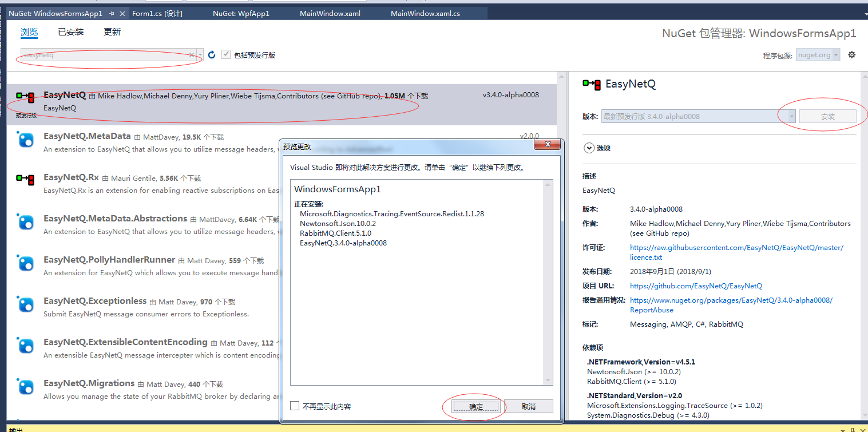The image size is (868, 432).
Task: Click the EasyNetQ.MetaData.Abstractions package icon
Action: coord(26,222)
